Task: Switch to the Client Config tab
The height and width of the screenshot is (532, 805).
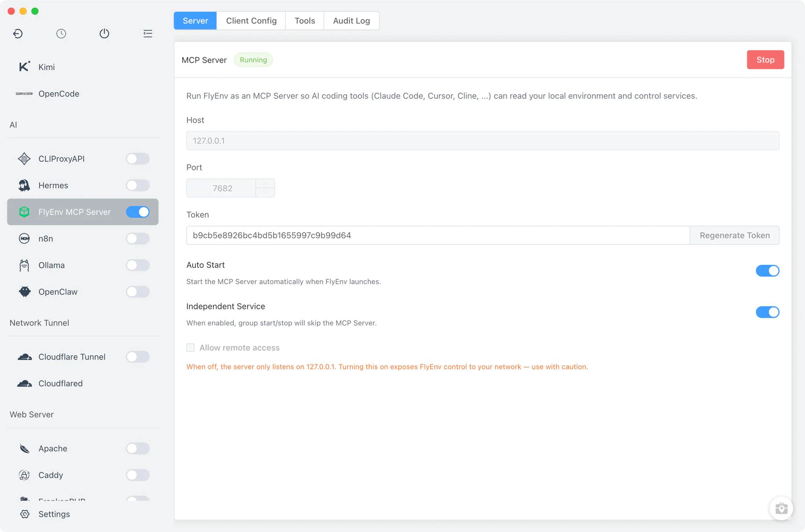Action: coord(251,20)
